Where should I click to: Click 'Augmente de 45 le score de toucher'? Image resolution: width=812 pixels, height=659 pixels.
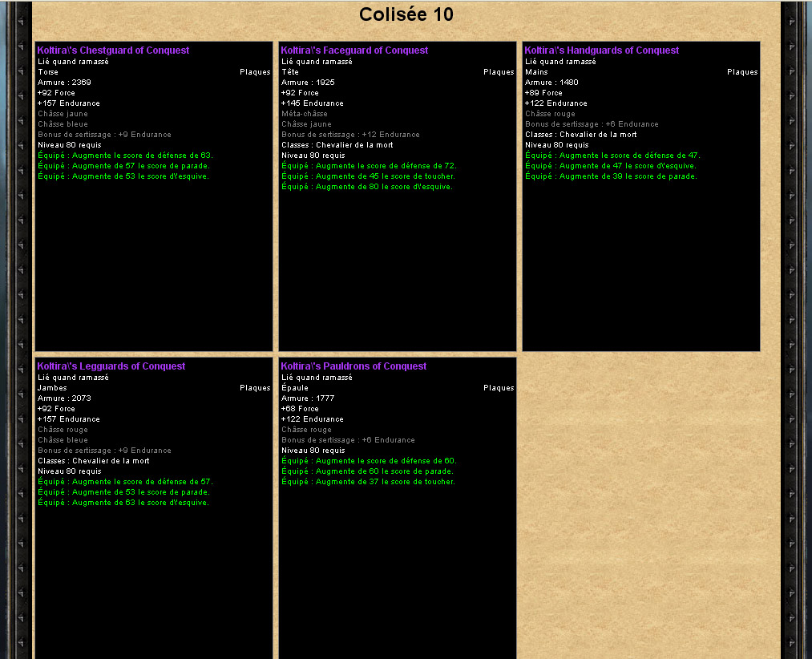[x=368, y=176]
